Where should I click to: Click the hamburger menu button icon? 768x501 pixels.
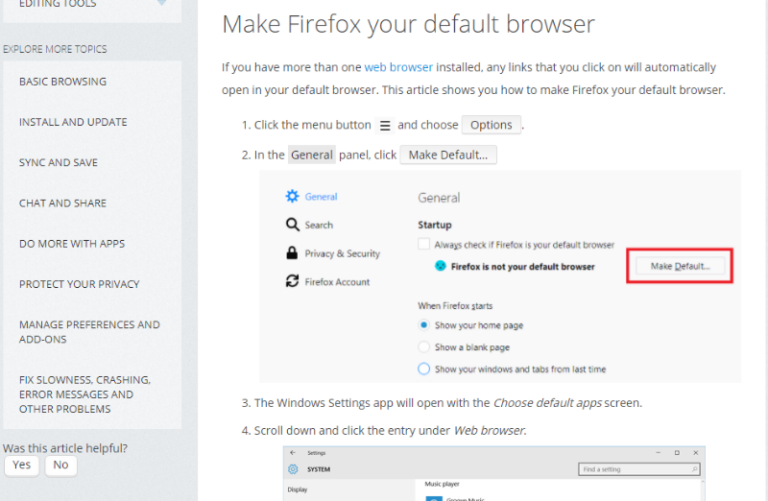385,125
